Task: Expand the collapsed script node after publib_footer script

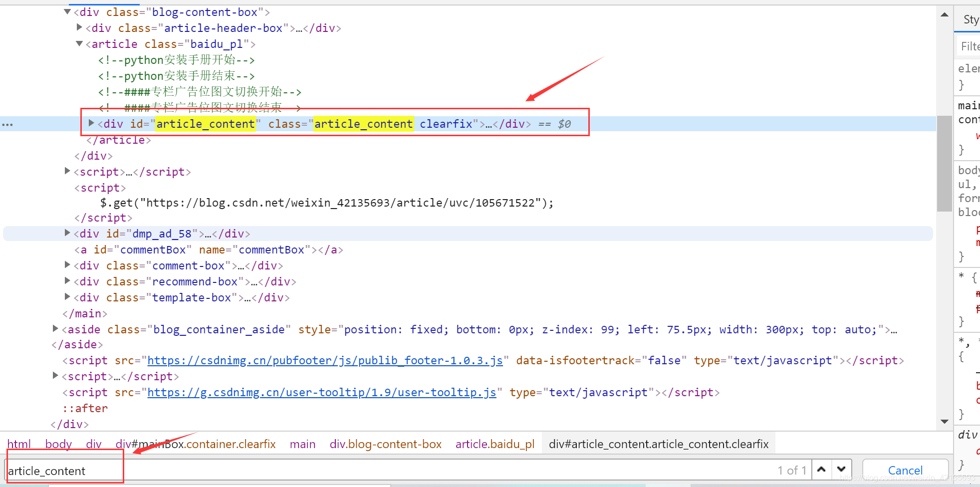Action: 55,376
